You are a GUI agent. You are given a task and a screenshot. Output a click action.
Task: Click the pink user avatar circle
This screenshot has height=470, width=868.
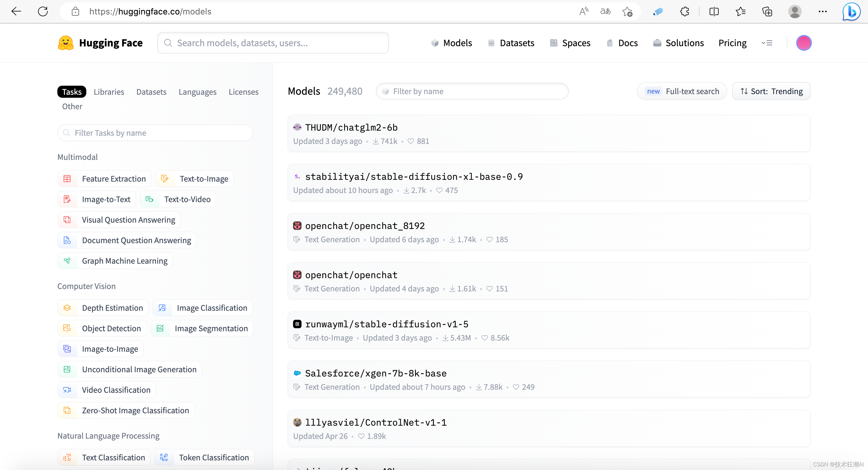803,43
